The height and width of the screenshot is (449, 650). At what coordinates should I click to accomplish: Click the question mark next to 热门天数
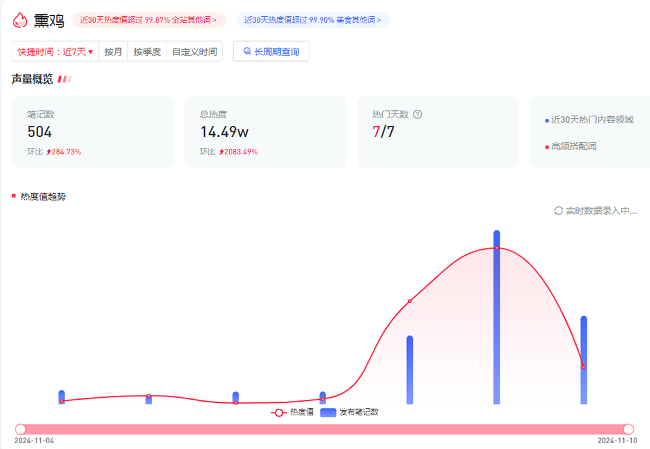point(418,114)
